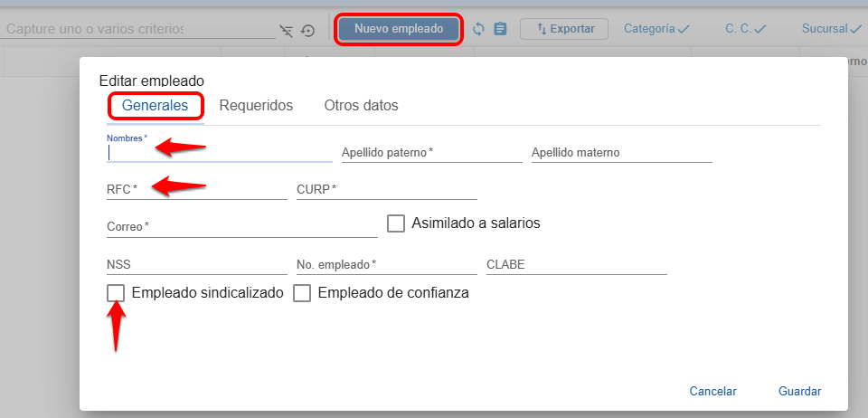868x418 pixels.
Task: Click Cancelar to dismiss the dialog
Action: coord(712,392)
